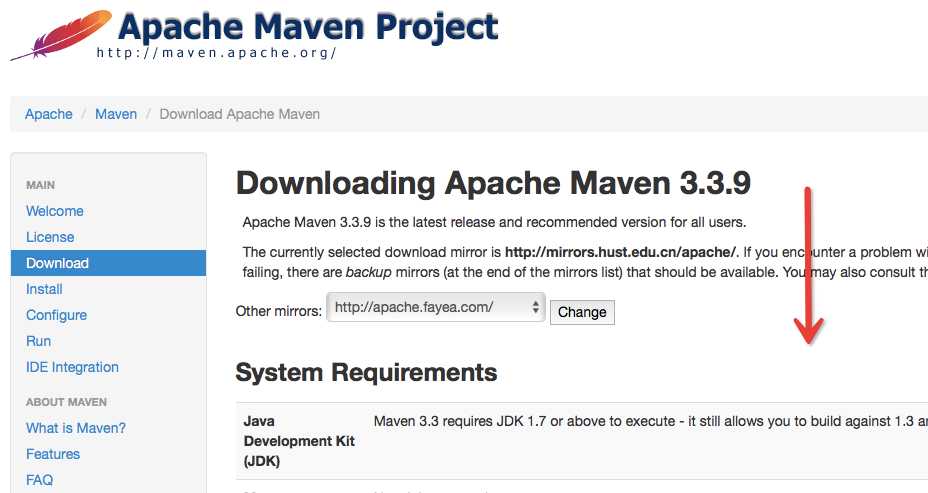Click the Apache feather logo

(x=61, y=35)
